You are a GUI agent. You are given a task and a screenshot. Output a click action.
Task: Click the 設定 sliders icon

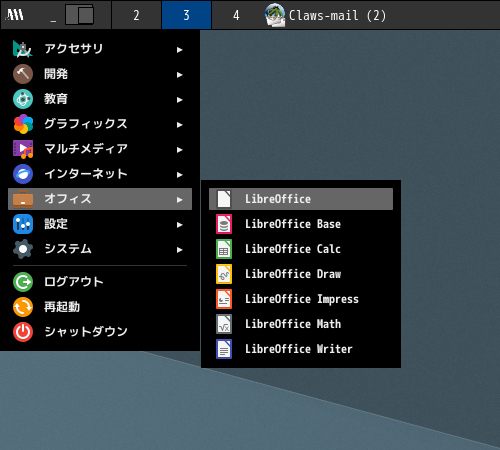click(x=23, y=224)
